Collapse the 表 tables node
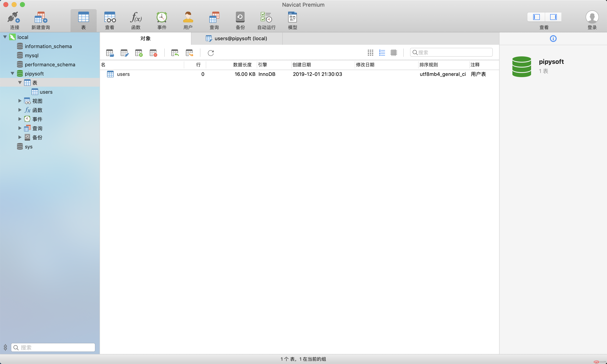The width and height of the screenshot is (607, 364). pyautogui.click(x=20, y=83)
